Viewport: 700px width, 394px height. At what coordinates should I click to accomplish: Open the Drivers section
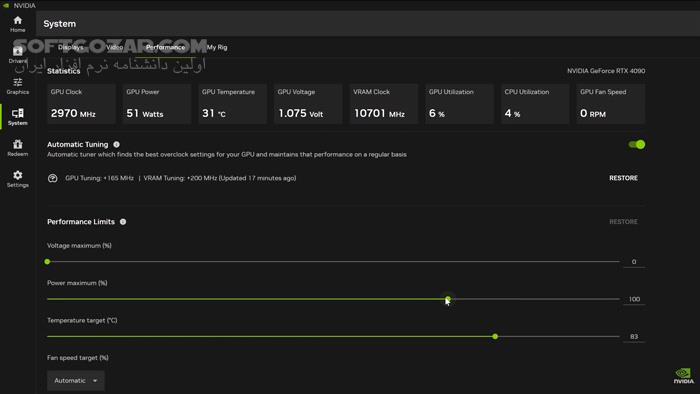(x=17, y=55)
